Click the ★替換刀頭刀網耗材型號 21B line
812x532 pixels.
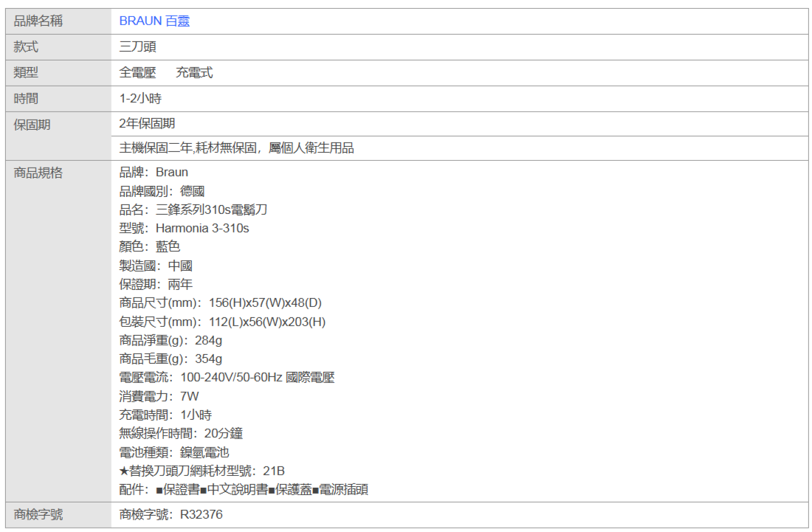point(202,471)
